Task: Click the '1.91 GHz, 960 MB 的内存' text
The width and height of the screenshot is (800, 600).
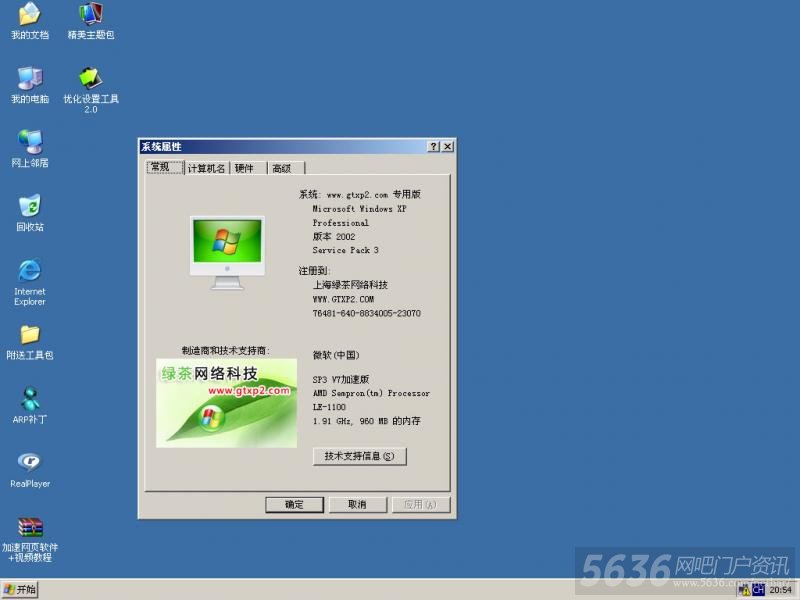Action: [366, 421]
